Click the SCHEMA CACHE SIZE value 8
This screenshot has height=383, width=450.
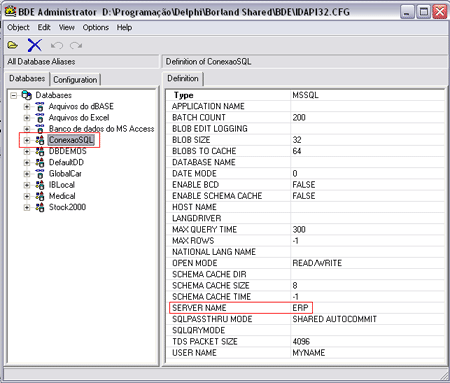(x=295, y=286)
